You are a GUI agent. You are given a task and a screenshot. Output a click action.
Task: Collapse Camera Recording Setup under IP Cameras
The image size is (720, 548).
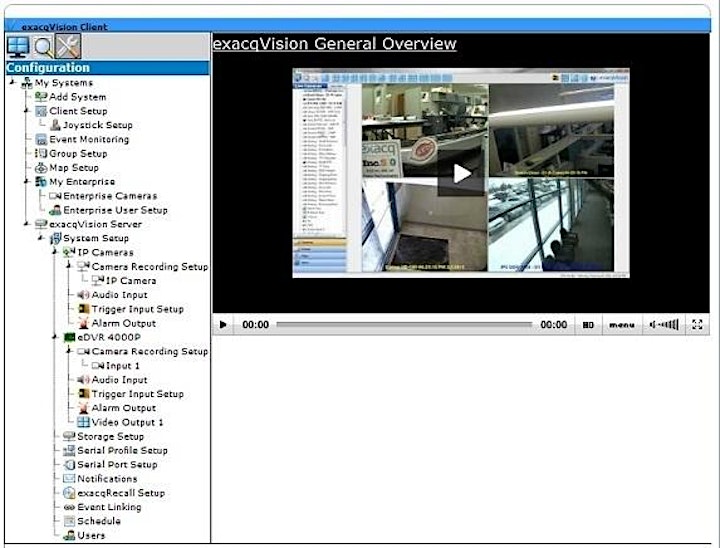(69, 266)
